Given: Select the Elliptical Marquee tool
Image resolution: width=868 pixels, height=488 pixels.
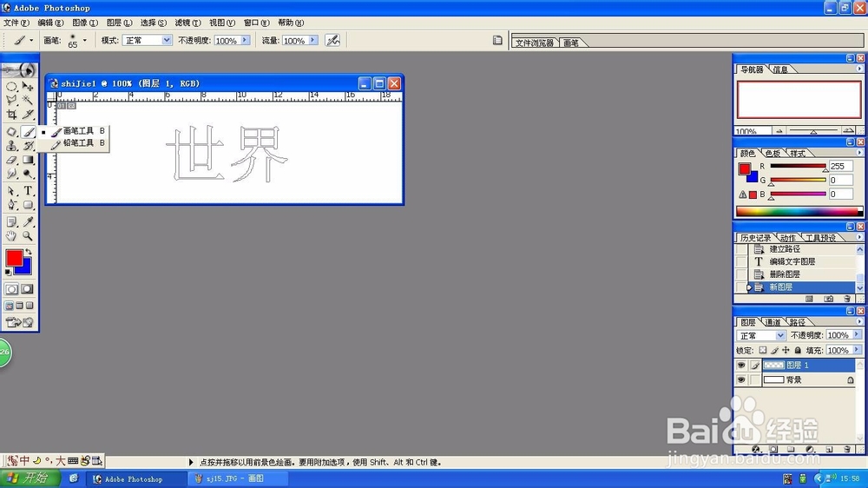Looking at the screenshot, I should [11, 87].
